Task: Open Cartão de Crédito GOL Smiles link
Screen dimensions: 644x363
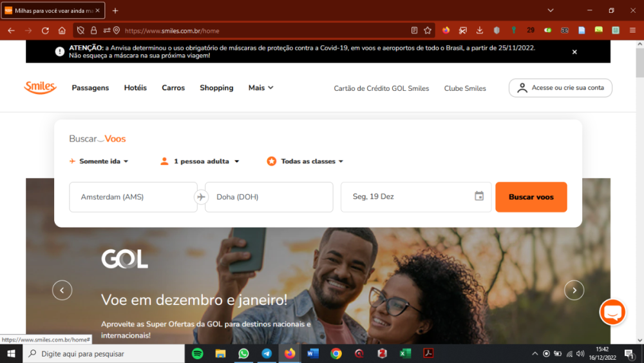Action: click(381, 88)
